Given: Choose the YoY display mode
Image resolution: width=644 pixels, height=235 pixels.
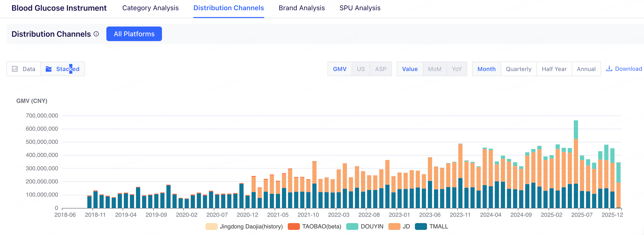Looking at the screenshot, I should point(457,69).
